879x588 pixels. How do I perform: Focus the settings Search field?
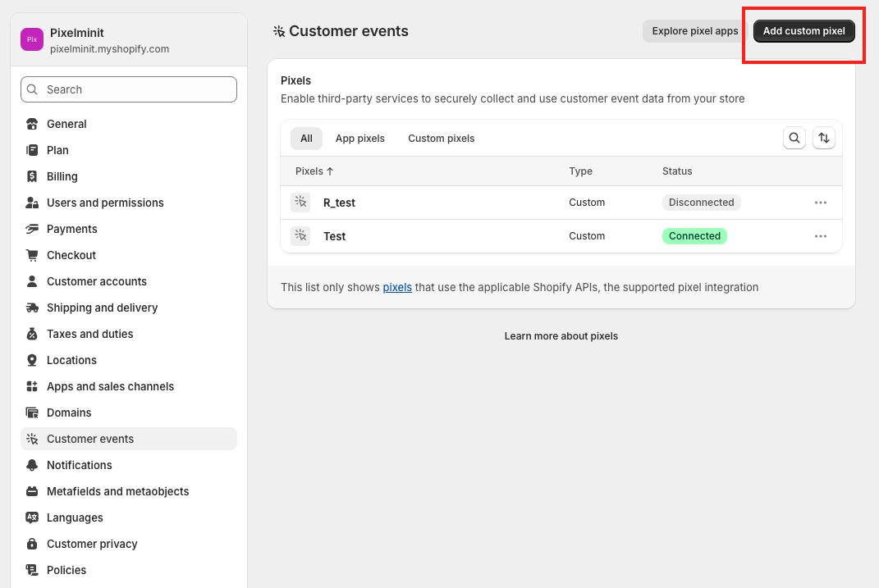point(129,89)
